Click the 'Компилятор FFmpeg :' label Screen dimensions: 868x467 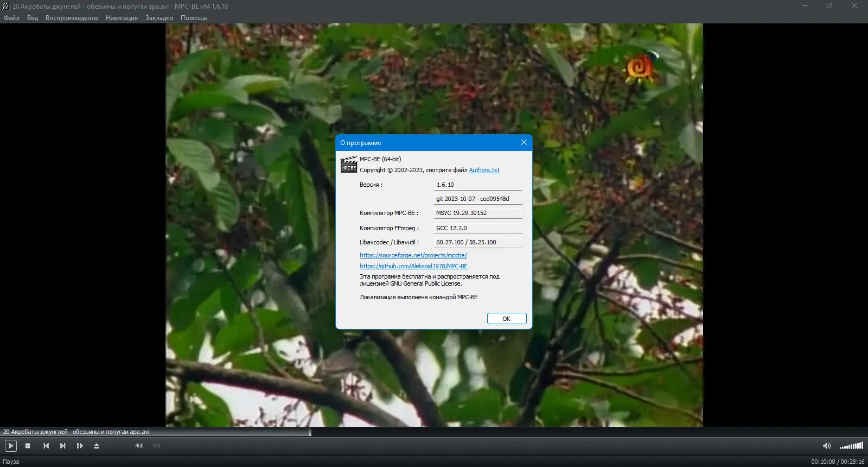(x=389, y=228)
